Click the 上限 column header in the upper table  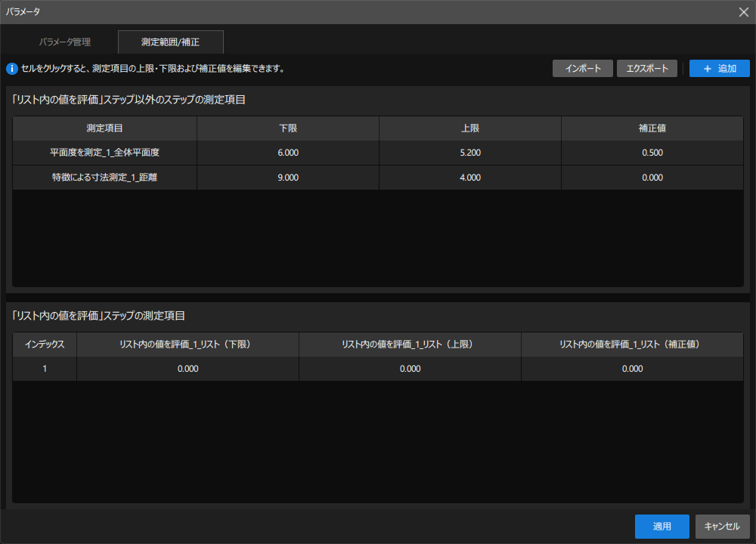[470, 128]
